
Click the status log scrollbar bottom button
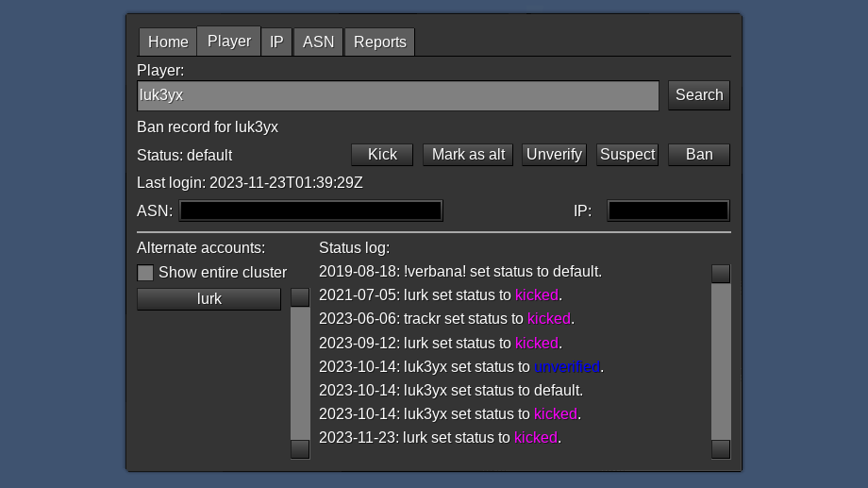point(721,448)
